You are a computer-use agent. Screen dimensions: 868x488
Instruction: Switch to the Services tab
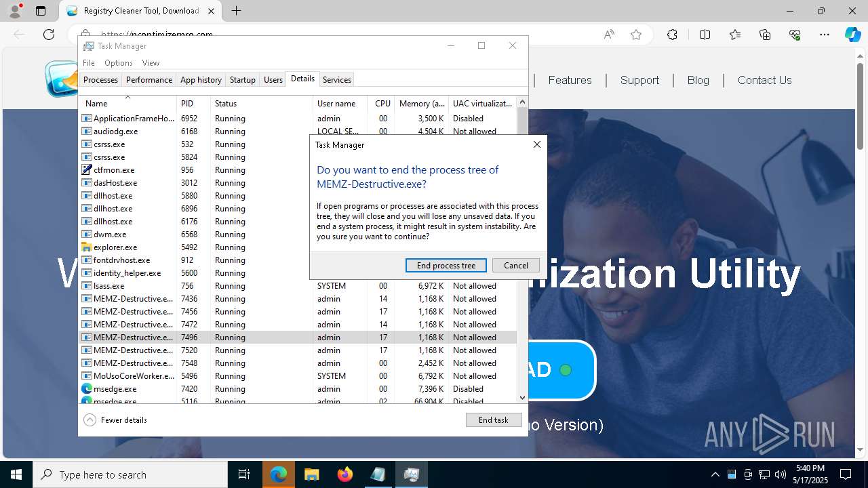[x=337, y=80]
